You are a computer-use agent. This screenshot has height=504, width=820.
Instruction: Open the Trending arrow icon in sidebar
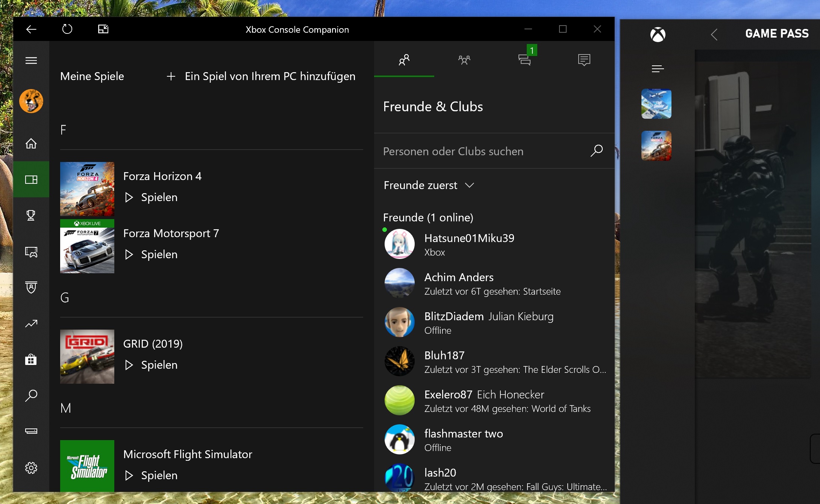[x=31, y=324]
